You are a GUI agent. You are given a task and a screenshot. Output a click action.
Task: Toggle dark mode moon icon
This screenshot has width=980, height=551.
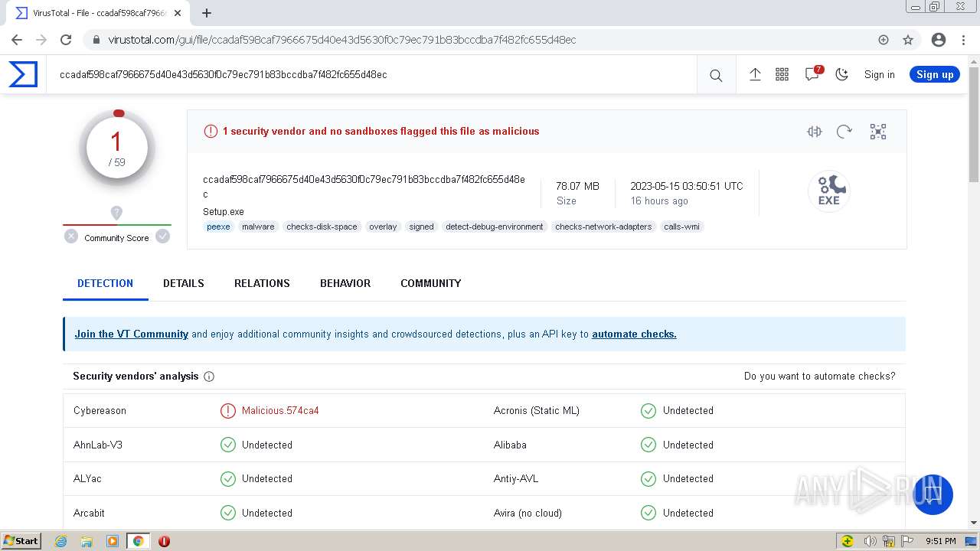click(x=842, y=74)
